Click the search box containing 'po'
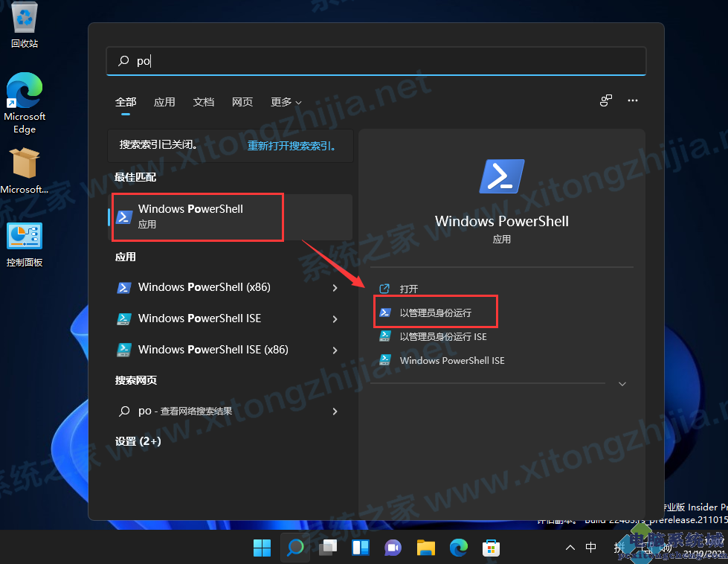This screenshot has height=564, width=728. 376,61
